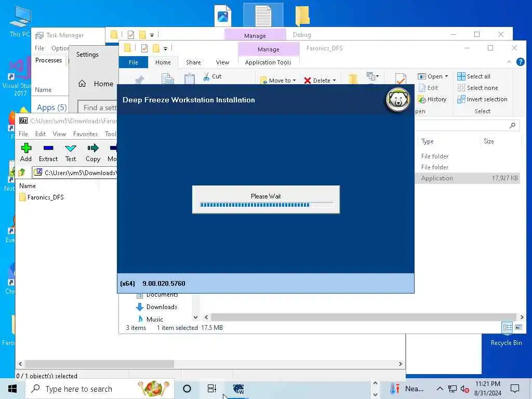
Task: Switch to View tab in Explorer ribbon
Action: pos(222,62)
